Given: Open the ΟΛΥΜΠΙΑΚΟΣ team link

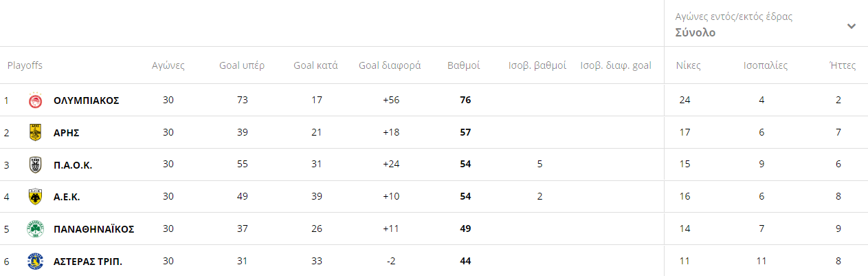Looking at the screenshot, I should click(x=87, y=100).
